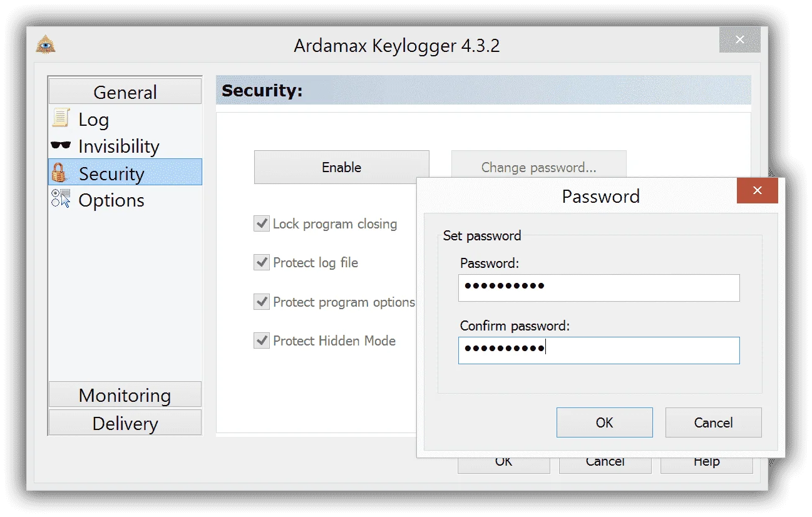Click the Ardamax eye pyramid icon
812x517 pixels.
point(45,44)
